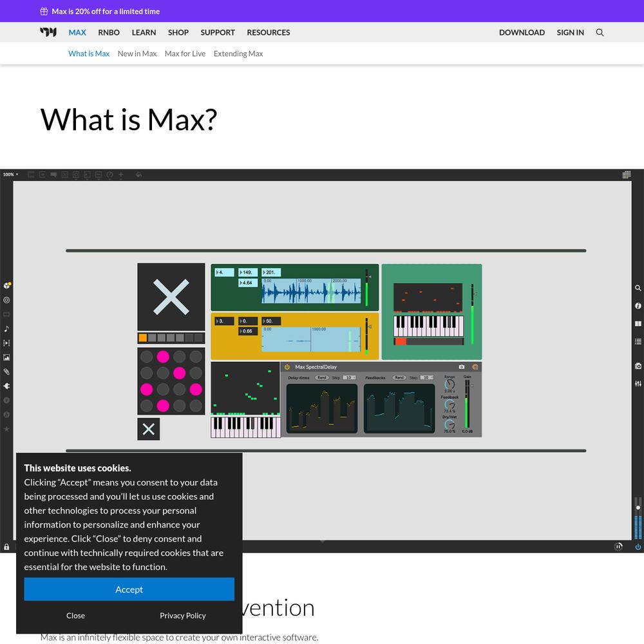Accept cookies with the Accept button
The image size is (644, 644).
click(x=129, y=589)
